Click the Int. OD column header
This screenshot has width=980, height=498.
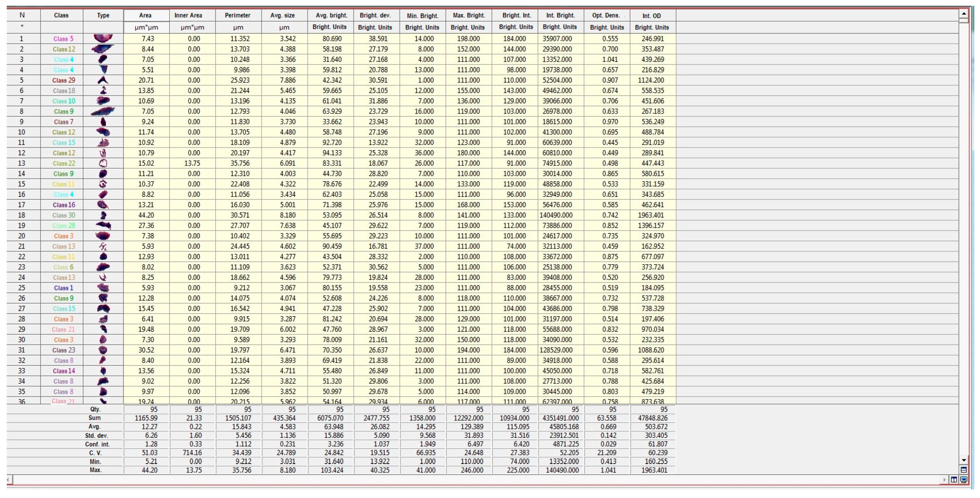click(652, 16)
